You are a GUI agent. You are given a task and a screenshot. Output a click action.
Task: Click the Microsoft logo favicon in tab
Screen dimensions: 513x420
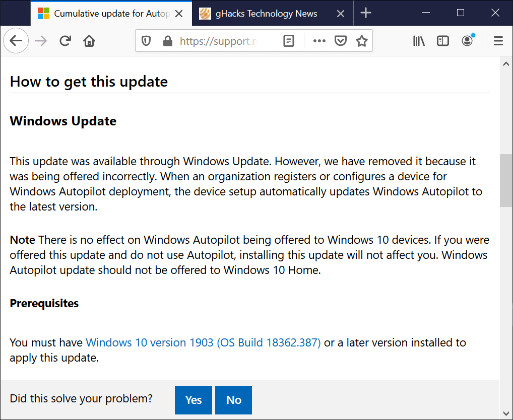43,14
